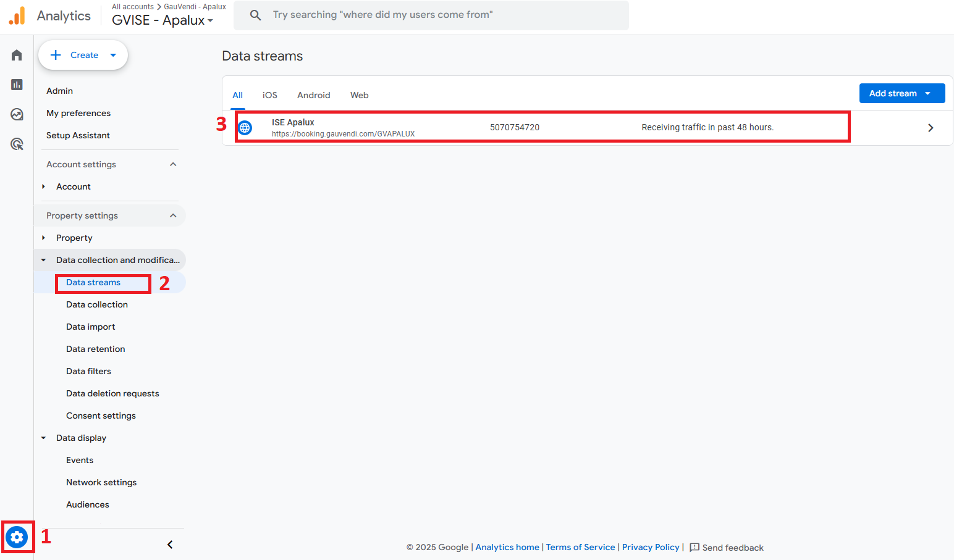
Task: Open the Privacy Policy link
Action: point(651,548)
